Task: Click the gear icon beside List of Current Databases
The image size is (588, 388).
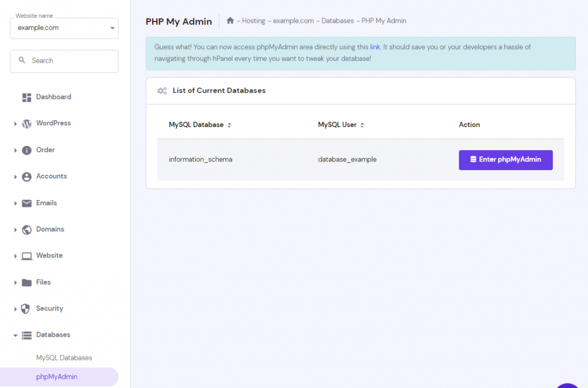Action: (162, 90)
